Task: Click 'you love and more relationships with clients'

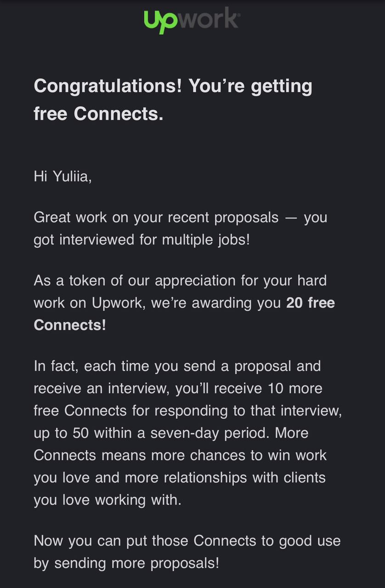Action: 180,477
